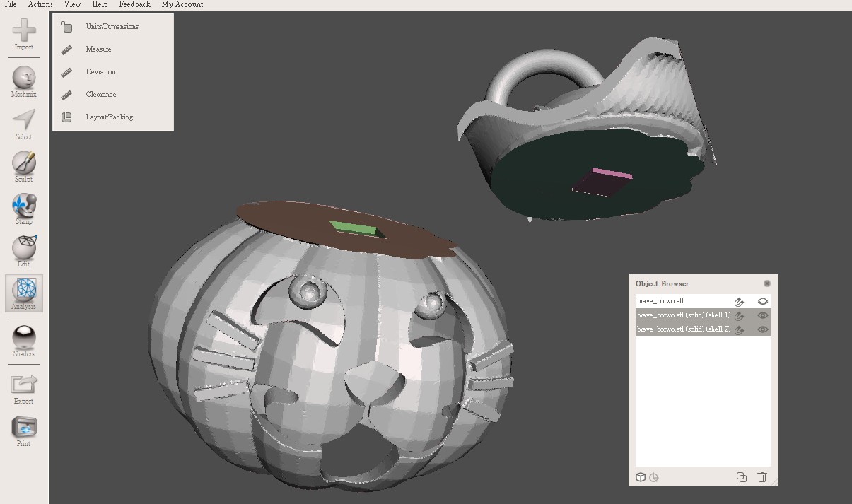Hide the shell 1 object

[763, 315]
